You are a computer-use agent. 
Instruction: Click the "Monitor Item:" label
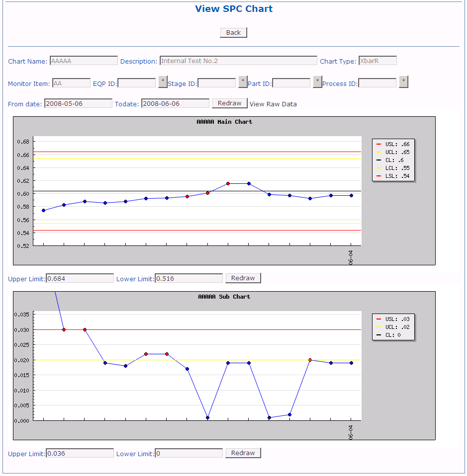[x=29, y=84]
